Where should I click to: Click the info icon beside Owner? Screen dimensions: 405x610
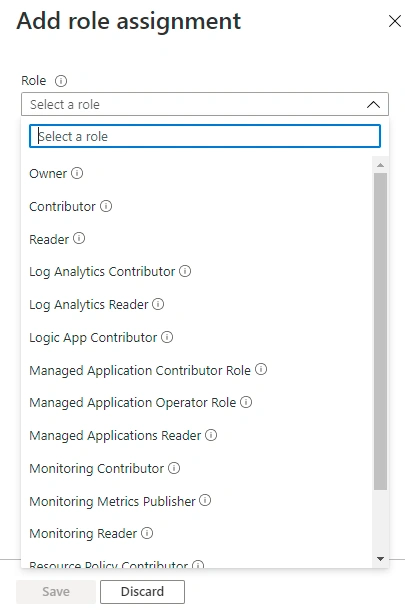(x=77, y=173)
